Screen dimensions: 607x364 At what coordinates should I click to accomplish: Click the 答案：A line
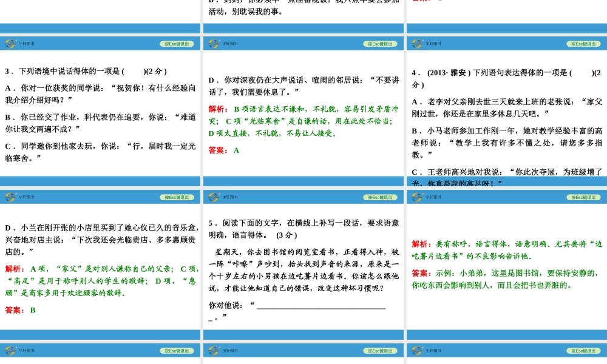coord(224,150)
